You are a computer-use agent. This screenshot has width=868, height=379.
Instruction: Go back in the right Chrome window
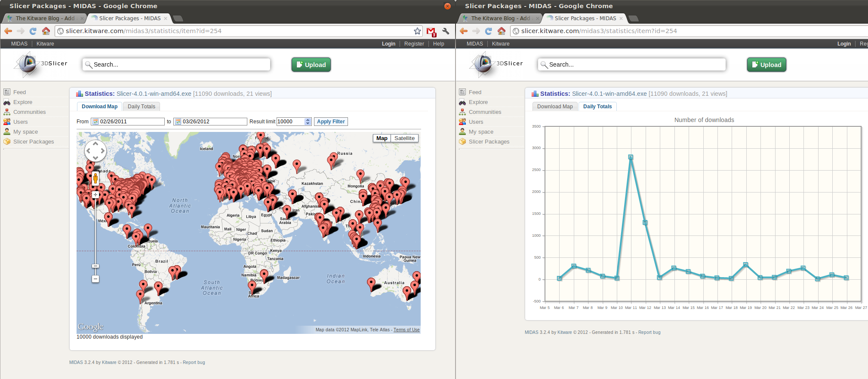tap(464, 31)
